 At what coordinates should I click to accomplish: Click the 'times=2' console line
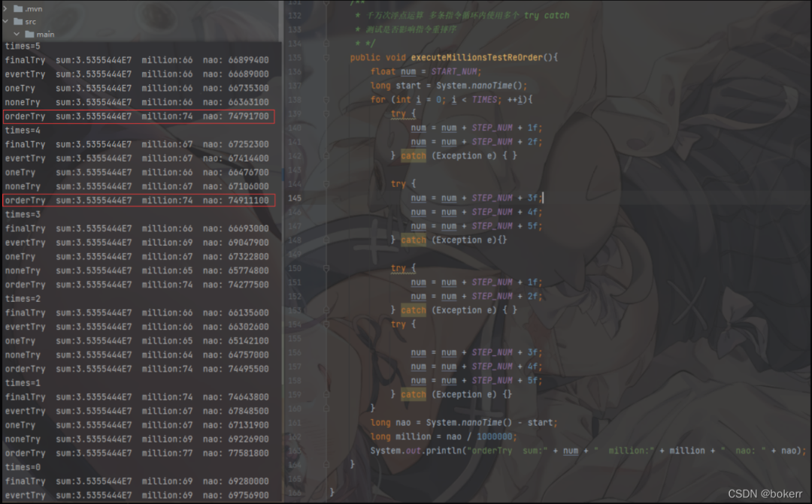[23, 299]
